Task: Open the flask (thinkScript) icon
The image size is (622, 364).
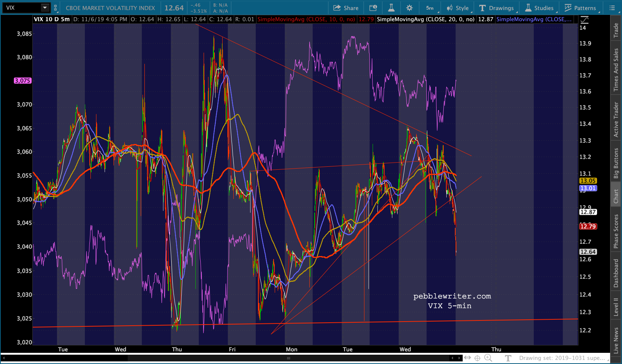Action: (391, 8)
